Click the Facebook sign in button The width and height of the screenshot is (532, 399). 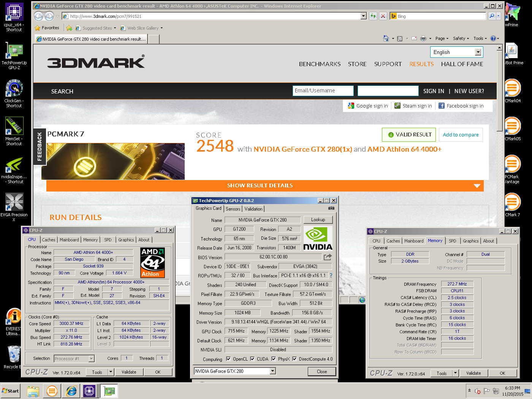461,106
